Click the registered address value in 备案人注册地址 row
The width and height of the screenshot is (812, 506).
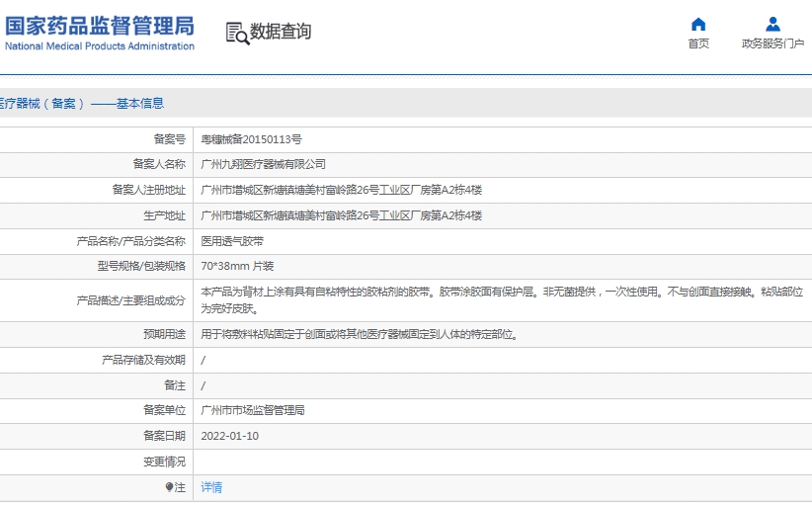pyautogui.click(x=341, y=190)
